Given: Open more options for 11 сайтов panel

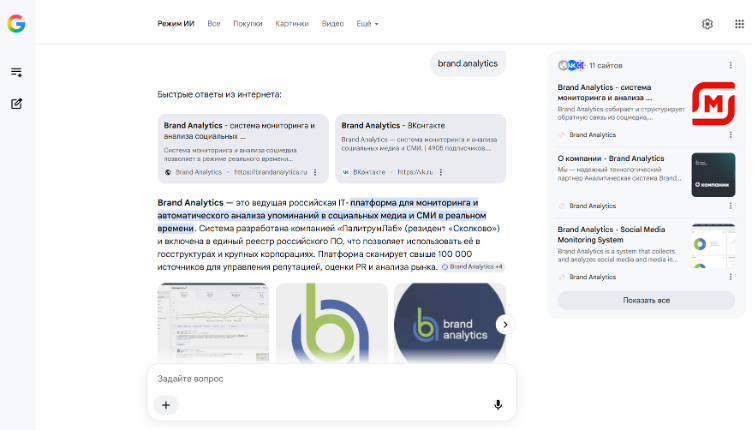Looking at the screenshot, I should [x=730, y=65].
